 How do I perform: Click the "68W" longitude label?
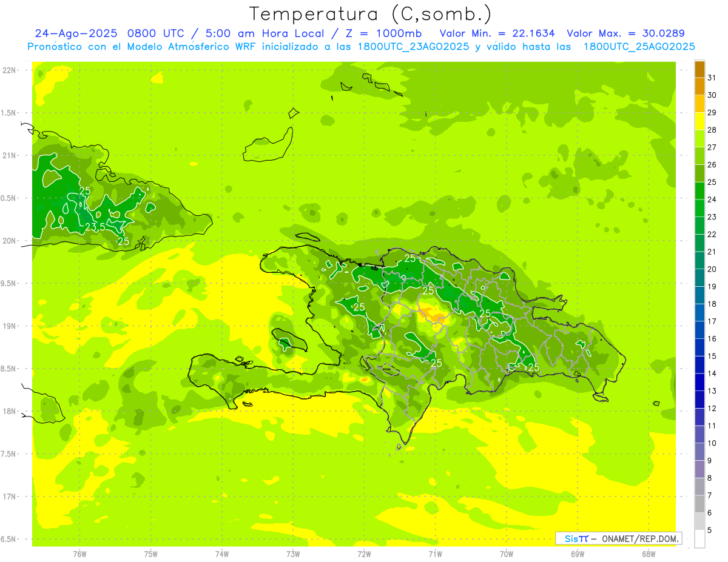pyautogui.click(x=649, y=554)
